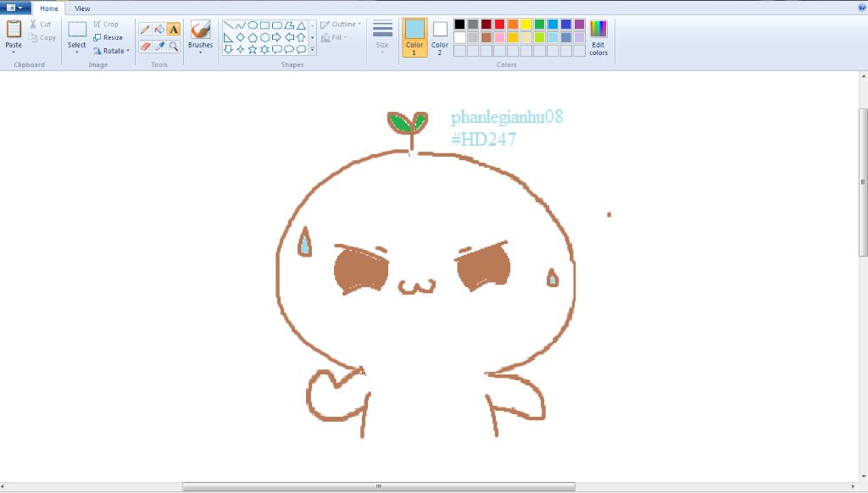Image resolution: width=868 pixels, height=493 pixels.
Task: Select the Magnifier tool
Action: tap(174, 47)
